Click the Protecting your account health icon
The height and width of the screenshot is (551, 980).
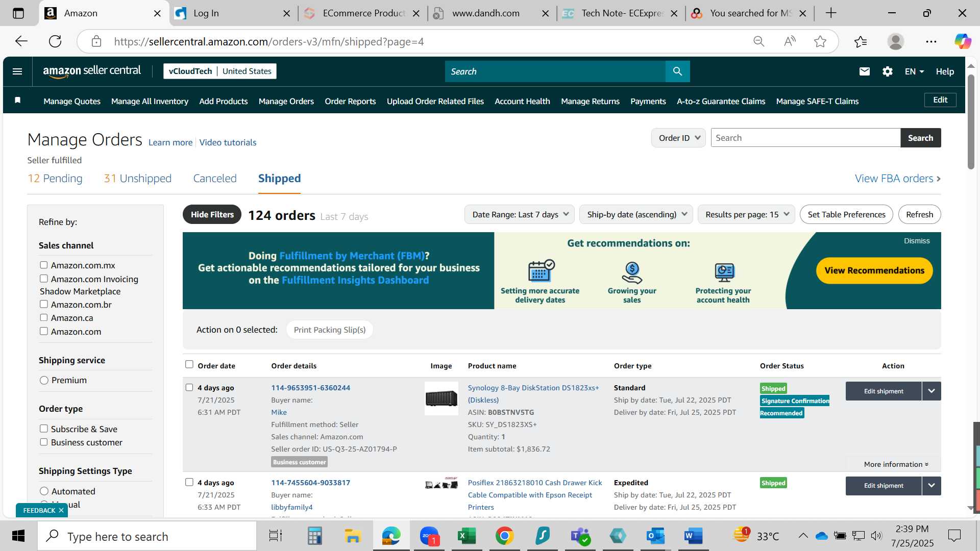point(724,272)
